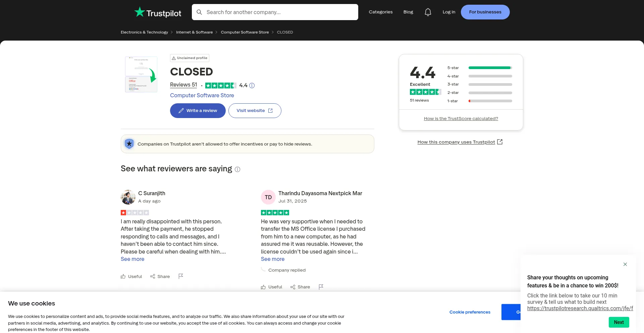Screen dimensions: 644x333
Task: Flag Tharindu's review
Action: point(321,287)
